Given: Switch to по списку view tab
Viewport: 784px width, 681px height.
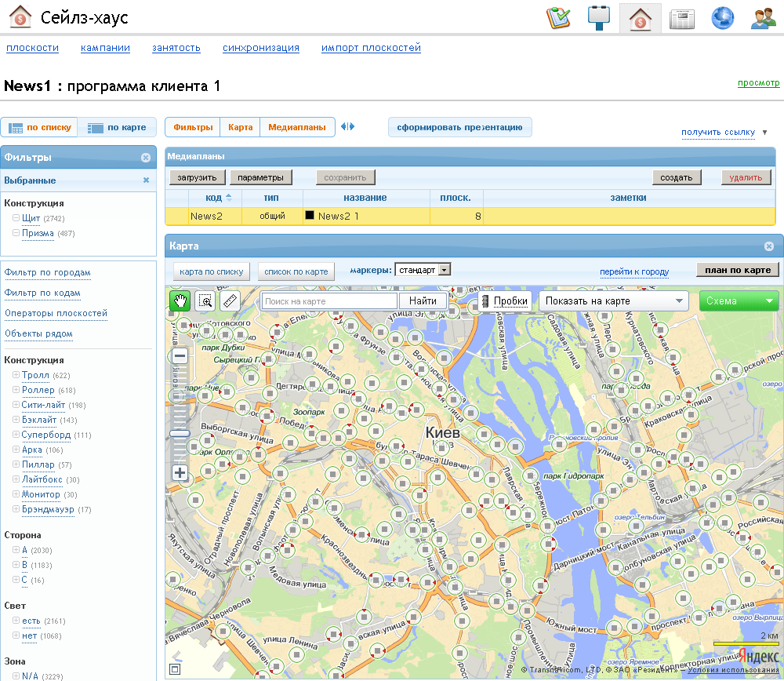Looking at the screenshot, I should tap(39, 127).
